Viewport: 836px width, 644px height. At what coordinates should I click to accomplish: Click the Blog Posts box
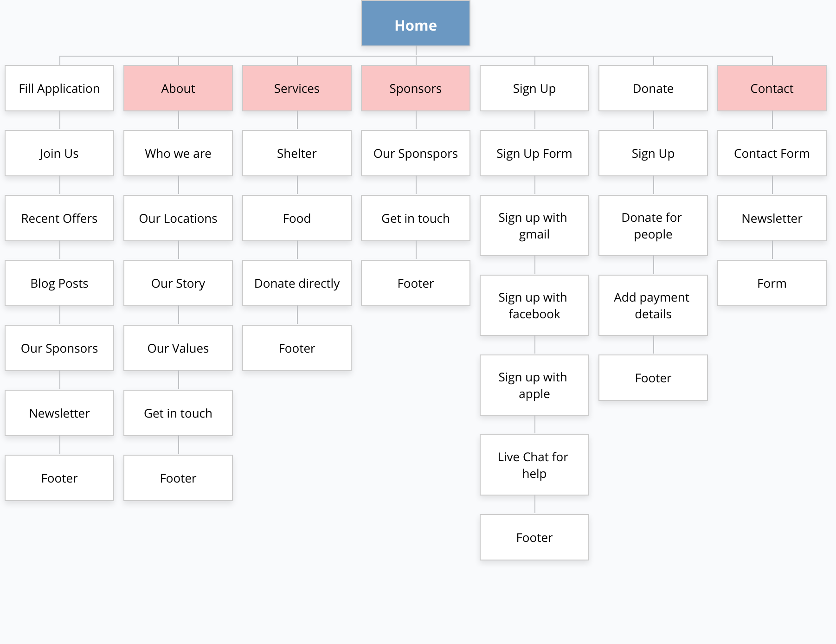pyautogui.click(x=59, y=283)
